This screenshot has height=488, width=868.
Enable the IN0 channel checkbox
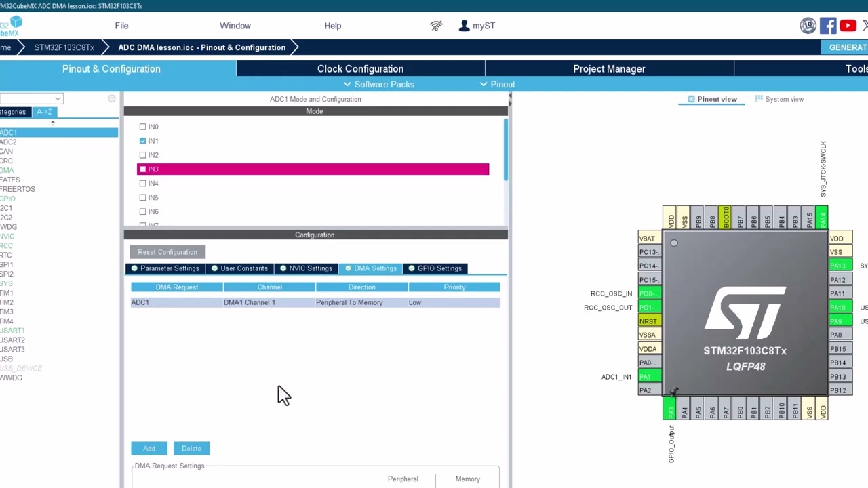(142, 127)
